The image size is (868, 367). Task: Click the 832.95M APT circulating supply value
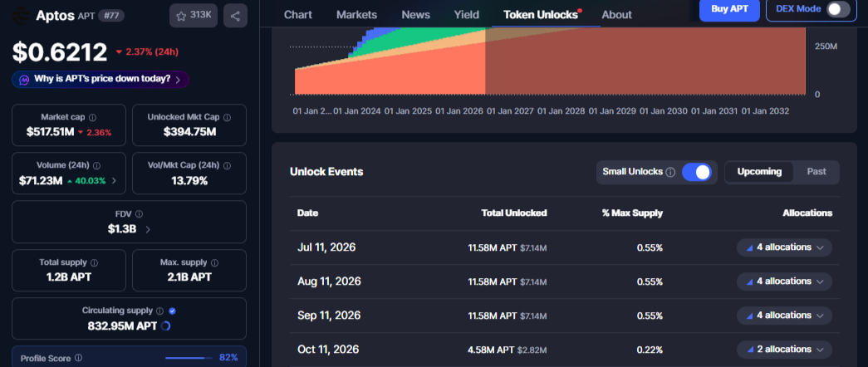[122, 326]
